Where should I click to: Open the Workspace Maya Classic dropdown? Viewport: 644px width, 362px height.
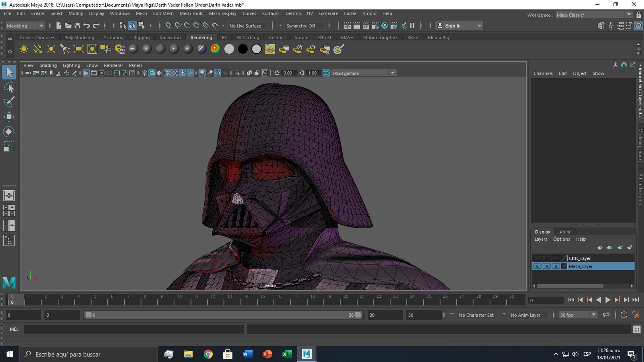point(594,15)
